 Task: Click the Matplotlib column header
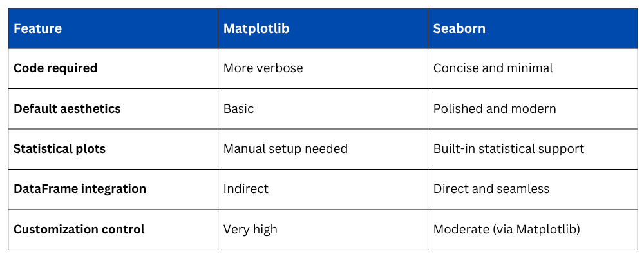[256, 28]
